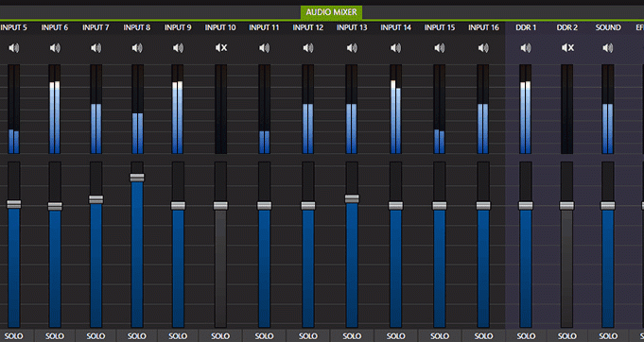
Task: Unmute the INPUT 10 muted speaker icon
Action: pyautogui.click(x=221, y=48)
